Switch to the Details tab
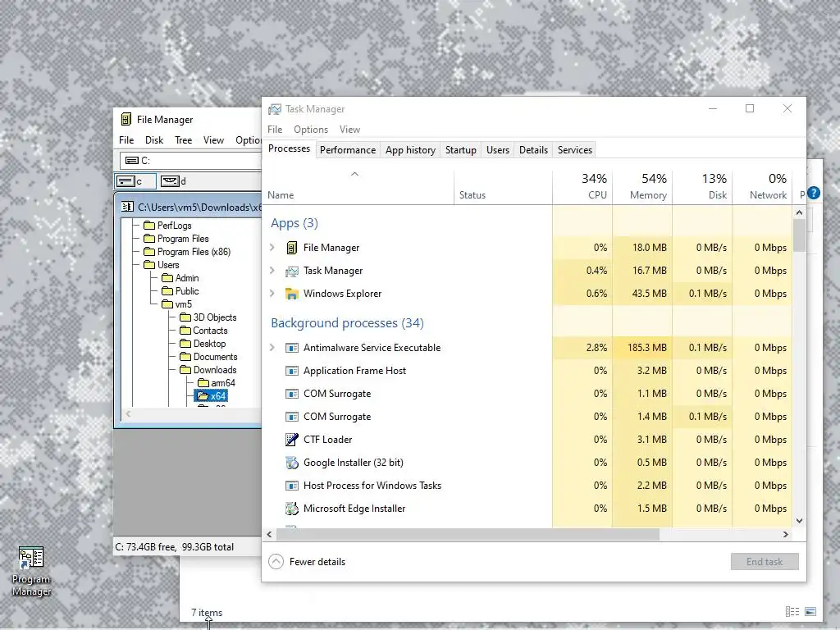 point(533,150)
